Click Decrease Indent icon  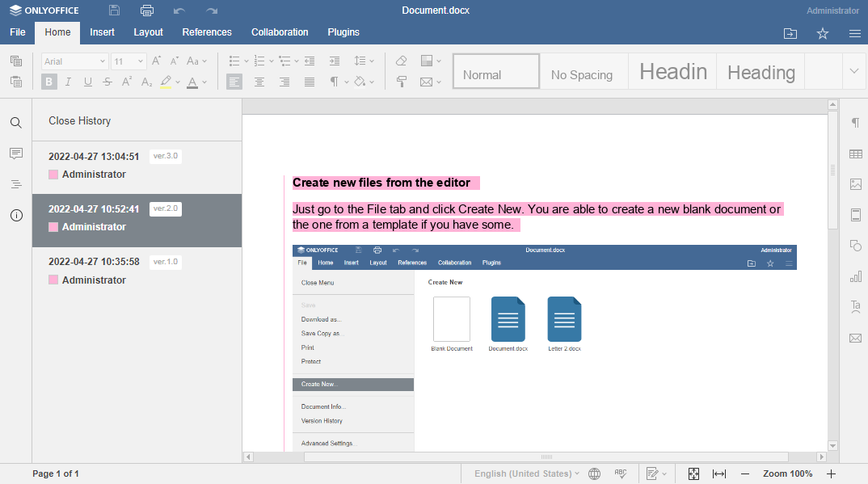click(310, 61)
